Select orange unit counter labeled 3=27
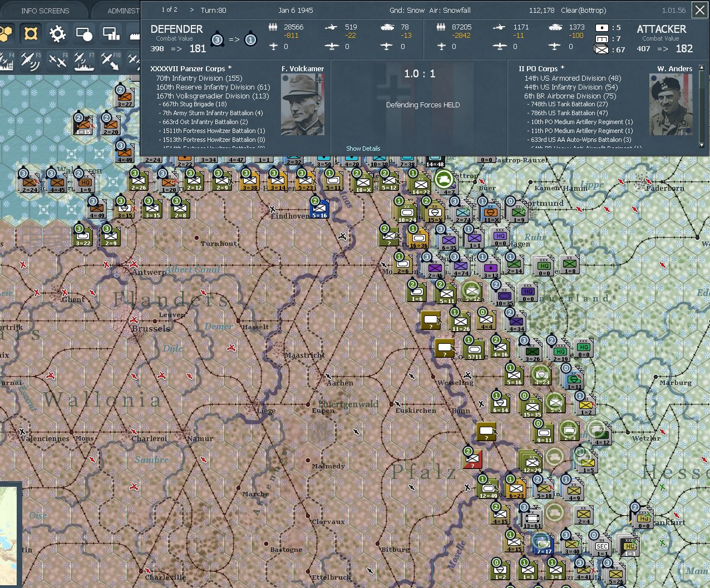This screenshot has height=588, width=710. pos(125,97)
